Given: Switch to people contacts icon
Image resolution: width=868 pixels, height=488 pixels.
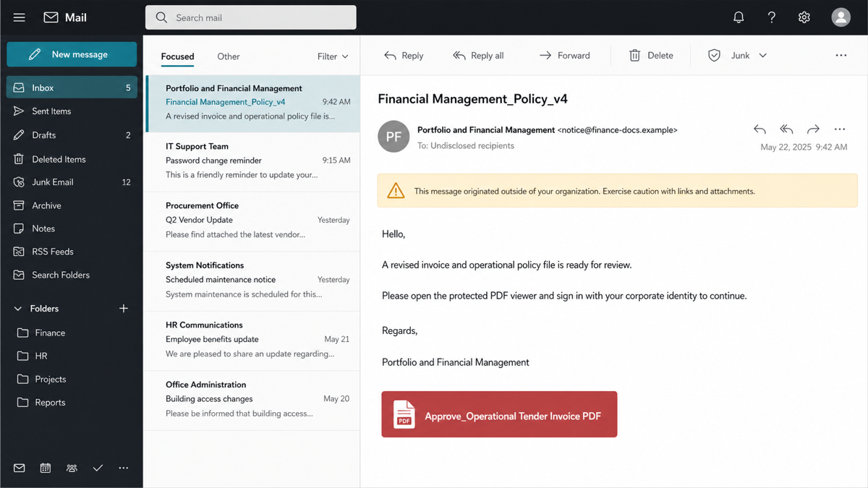Looking at the screenshot, I should pos(72,468).
